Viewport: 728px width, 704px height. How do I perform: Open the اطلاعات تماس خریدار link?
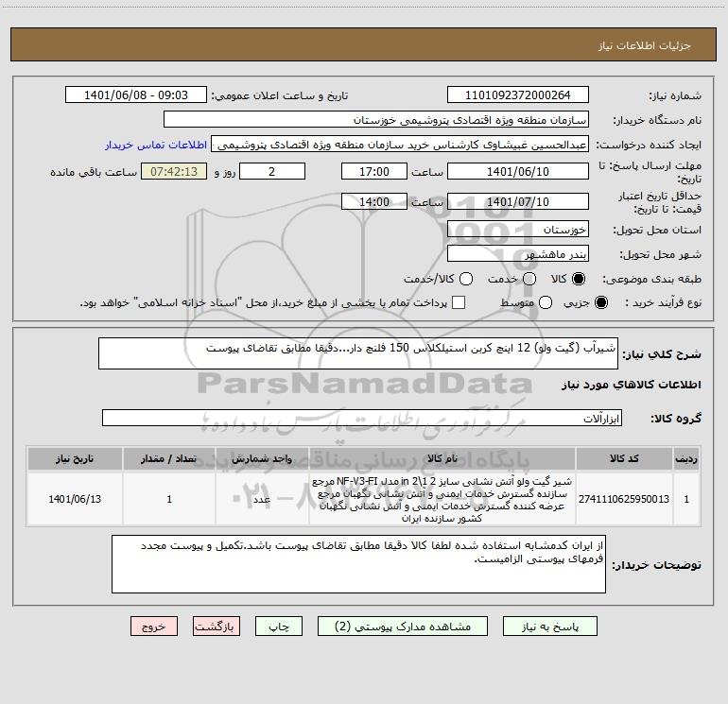coord(156,145)
